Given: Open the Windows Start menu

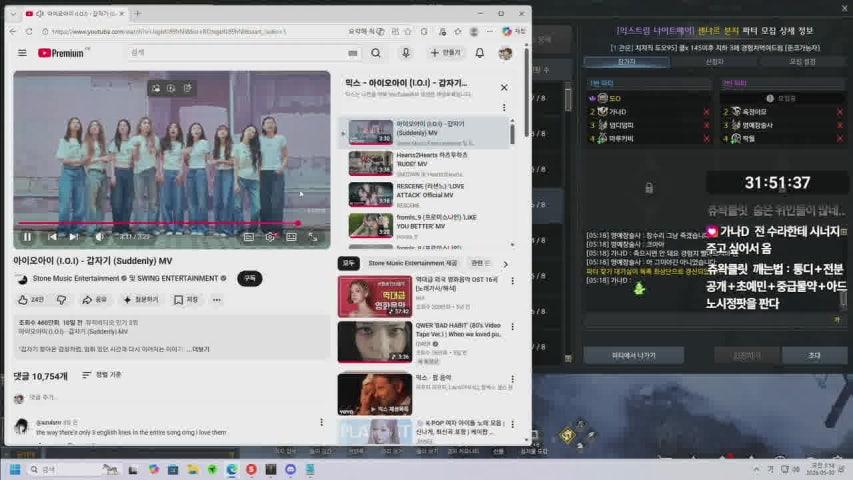Looking at the screenshot, I should click(x=15, y=469).
